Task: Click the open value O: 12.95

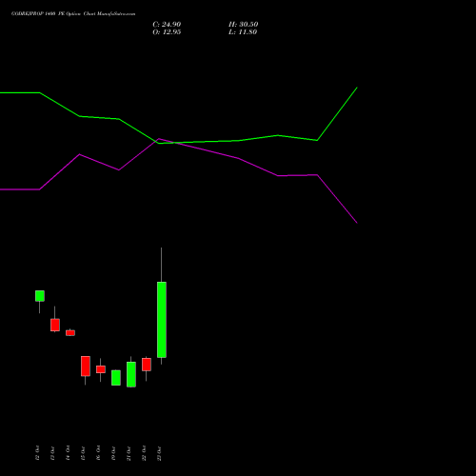Action: [167, 32]
